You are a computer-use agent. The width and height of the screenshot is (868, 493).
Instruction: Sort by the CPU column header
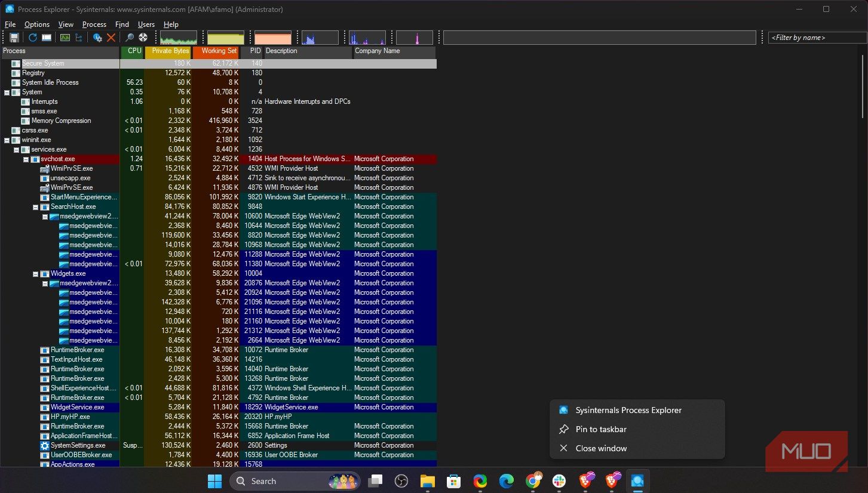[x=132, y=51]
